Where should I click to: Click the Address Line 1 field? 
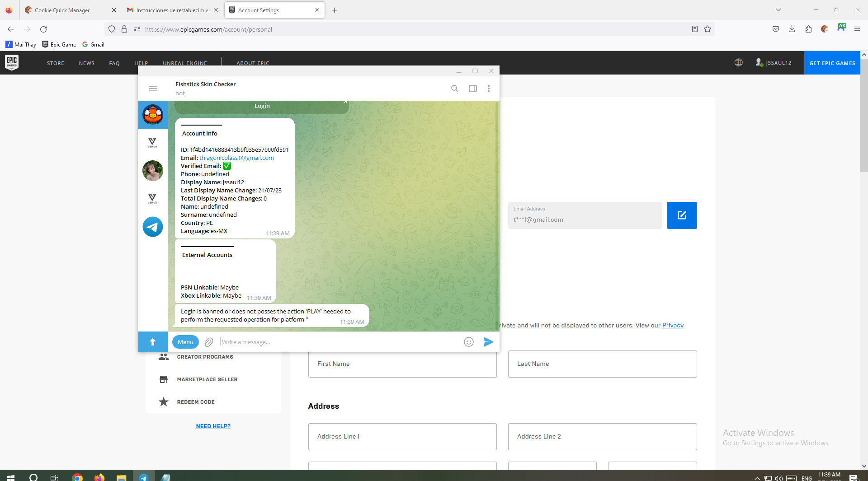(x=402, y=437)
